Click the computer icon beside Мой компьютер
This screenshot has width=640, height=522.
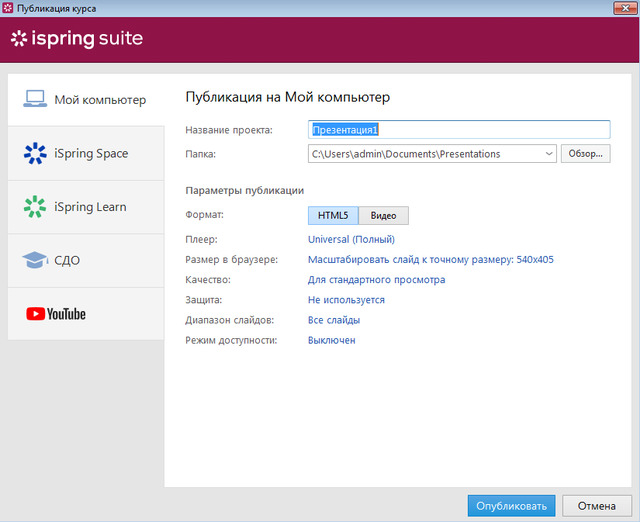pos(35,99)
